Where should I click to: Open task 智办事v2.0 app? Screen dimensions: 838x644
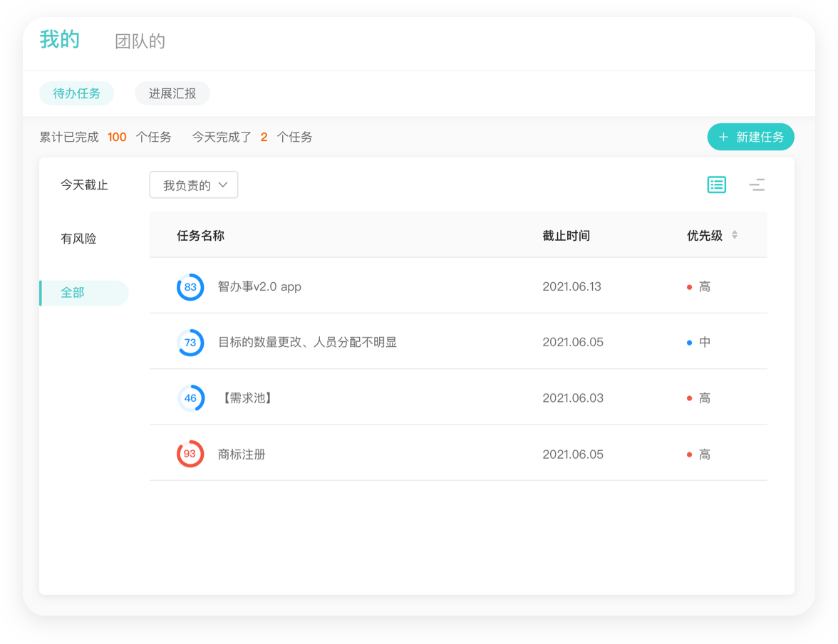[259, 287]
